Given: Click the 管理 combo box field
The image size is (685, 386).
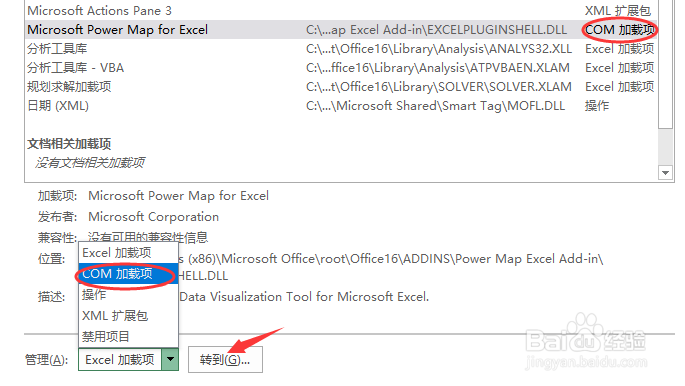Looking at the screenshot, I should (x=120, y=359).
